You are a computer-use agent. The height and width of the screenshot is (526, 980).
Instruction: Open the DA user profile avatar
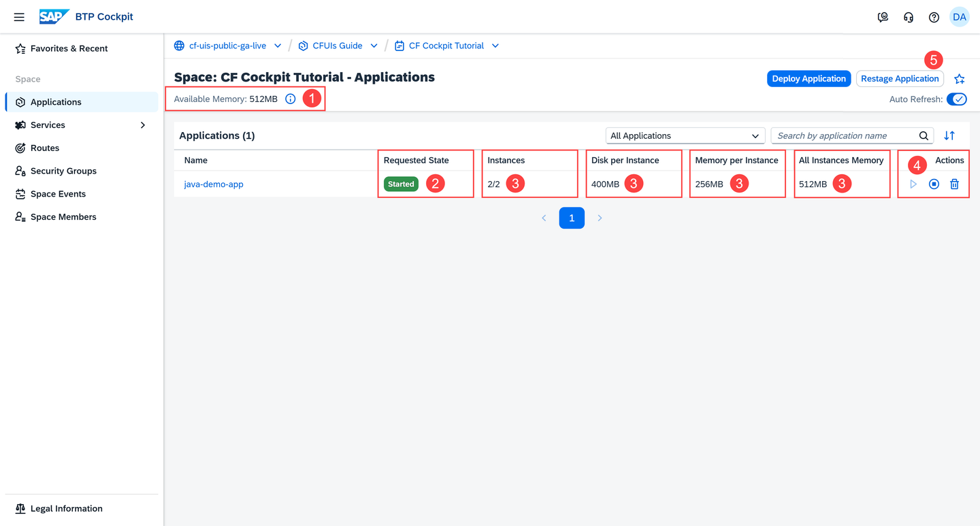pyautogui.click(x=960, y=17)
